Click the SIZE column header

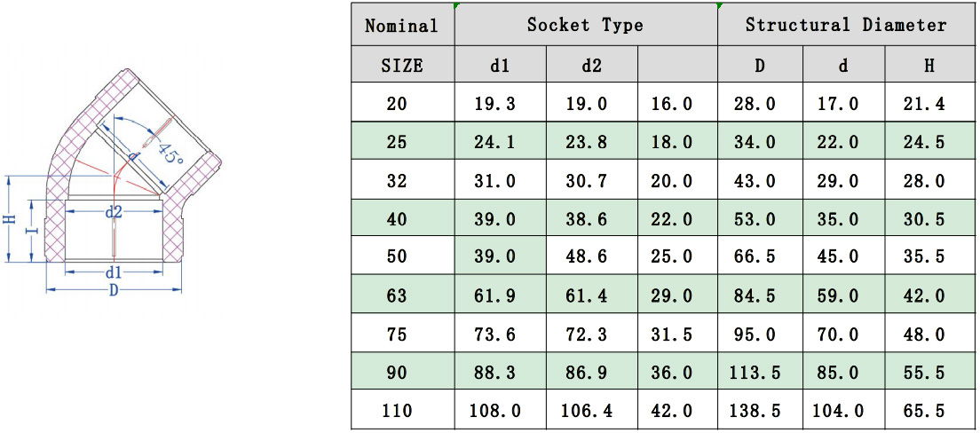(x=402, y=65)
